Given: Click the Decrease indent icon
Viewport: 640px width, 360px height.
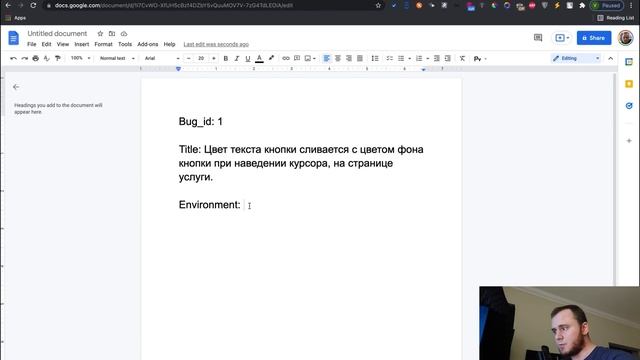Looking at the screenshot, I should click(x=436, y=58).
